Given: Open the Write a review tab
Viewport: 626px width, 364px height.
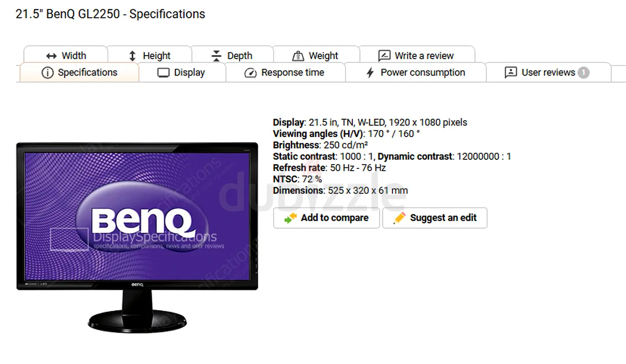Looking at the screenshot, I should [x=417, y=55].
